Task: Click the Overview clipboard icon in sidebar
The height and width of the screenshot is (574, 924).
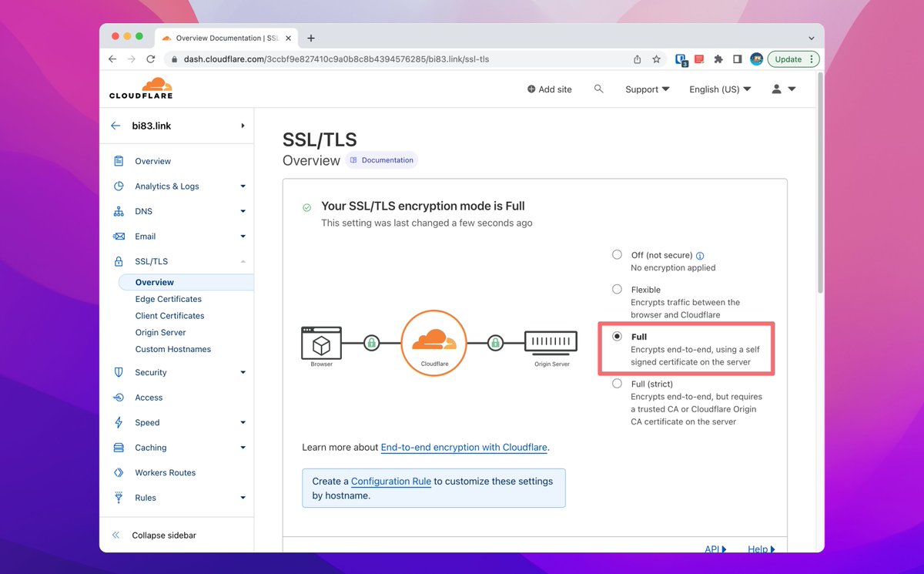Action: coord(119,161)
